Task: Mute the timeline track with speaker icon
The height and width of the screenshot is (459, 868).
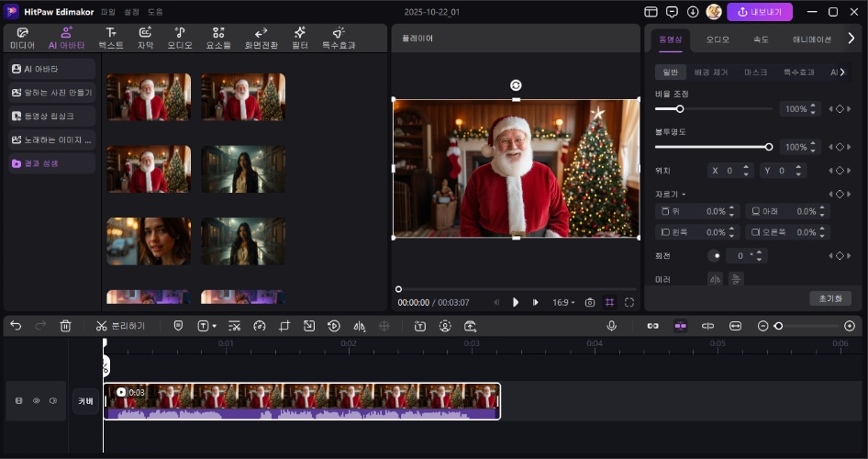Action: click(53, 401)
